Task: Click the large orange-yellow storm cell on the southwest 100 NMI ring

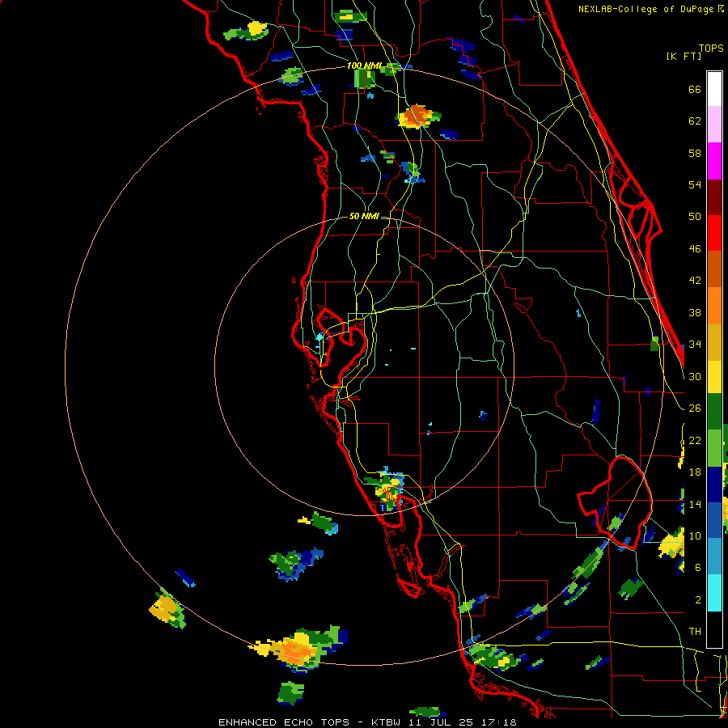Action: [297, 649]
